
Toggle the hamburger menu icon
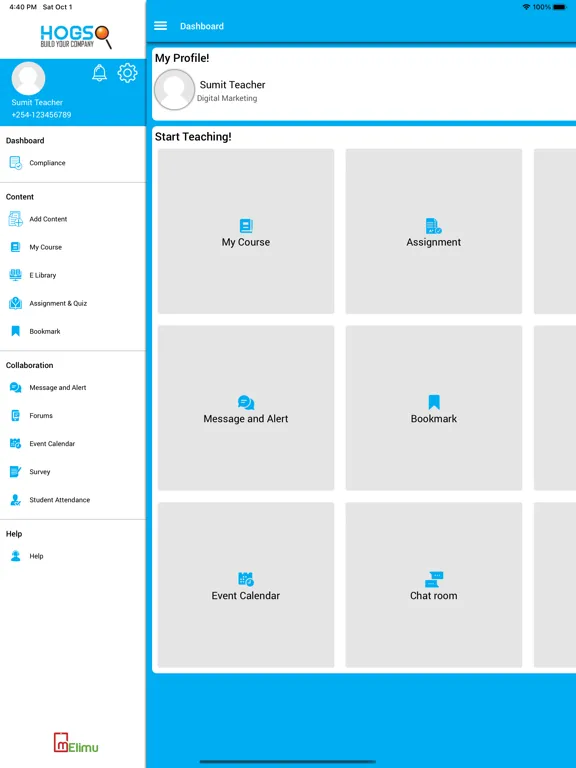[161, 26]
